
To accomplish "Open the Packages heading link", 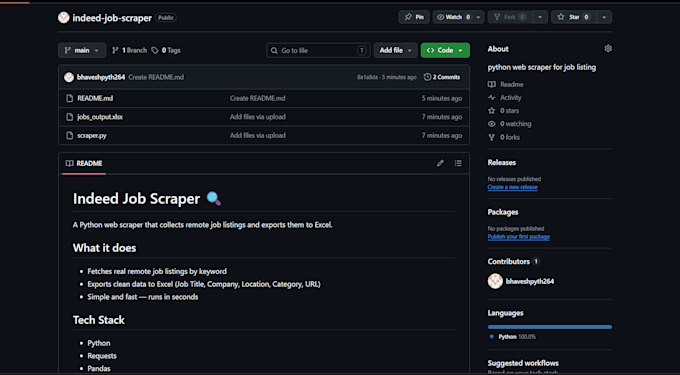I will (503, 212).
